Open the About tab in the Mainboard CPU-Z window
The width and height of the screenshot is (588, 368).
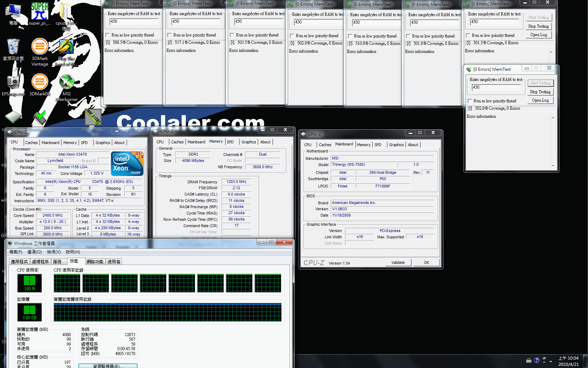click(x=413, y=145)
